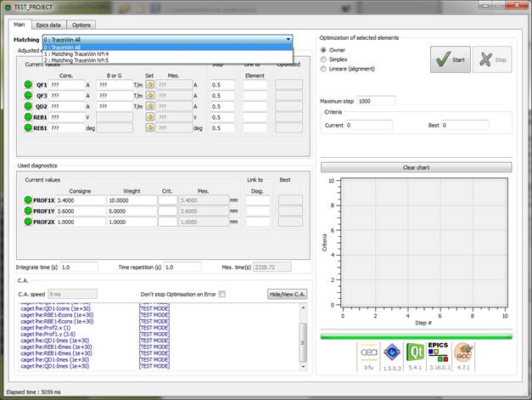
Task: Click the PROF1X Link to Diag. field
Action: point(258,200)
